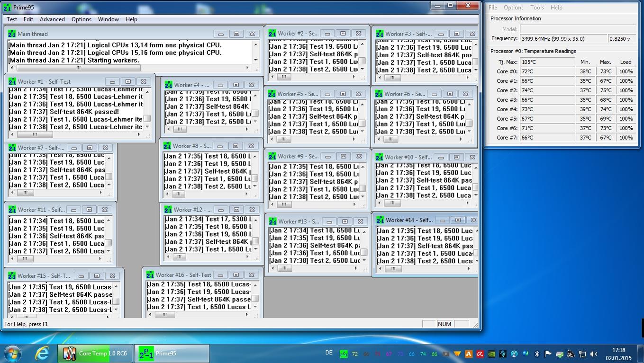Open the NVIDIA tray icon
Viewport: 644px width, 363px height.
pos(491,354)
